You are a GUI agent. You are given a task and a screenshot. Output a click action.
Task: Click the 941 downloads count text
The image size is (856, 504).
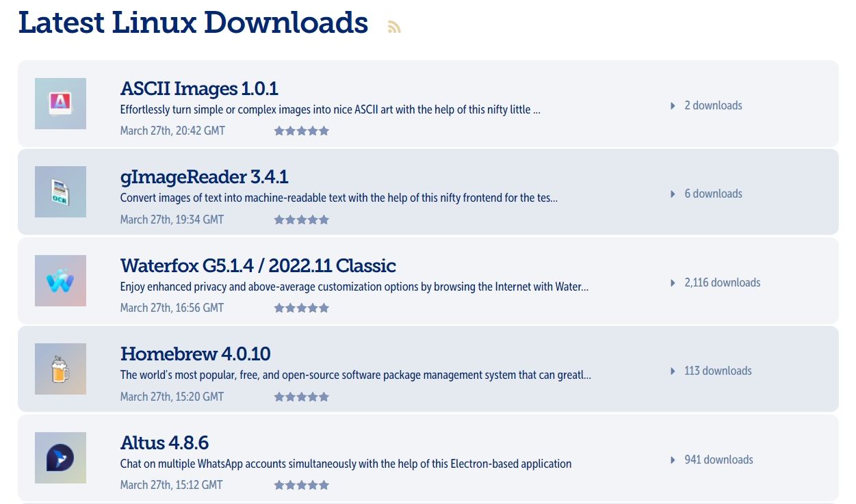click(x=718, y=460)
